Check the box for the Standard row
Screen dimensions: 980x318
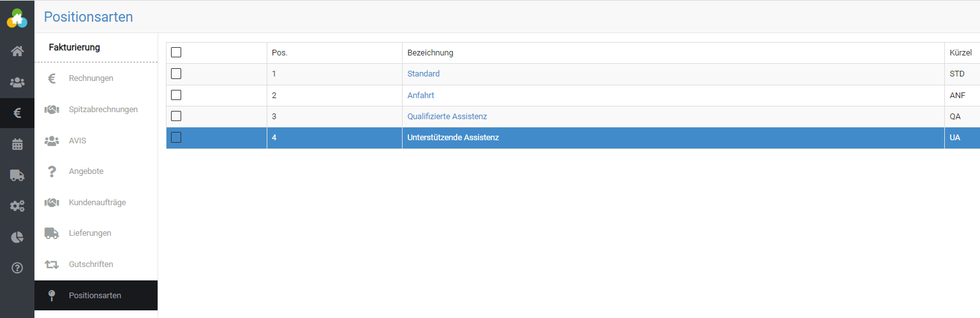[x=176, y=74]
